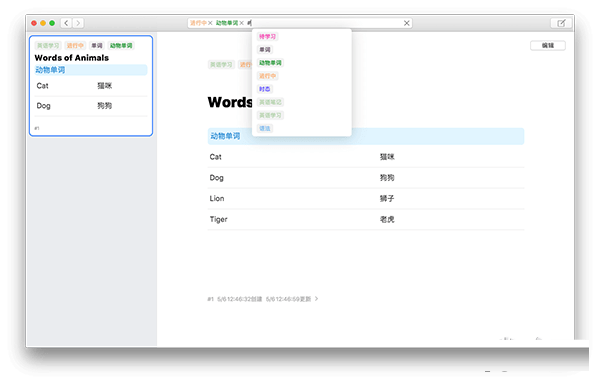Screen dimensions: 600x384
Task: Open the Words of Animals note card
Action: tap(91, 86)
